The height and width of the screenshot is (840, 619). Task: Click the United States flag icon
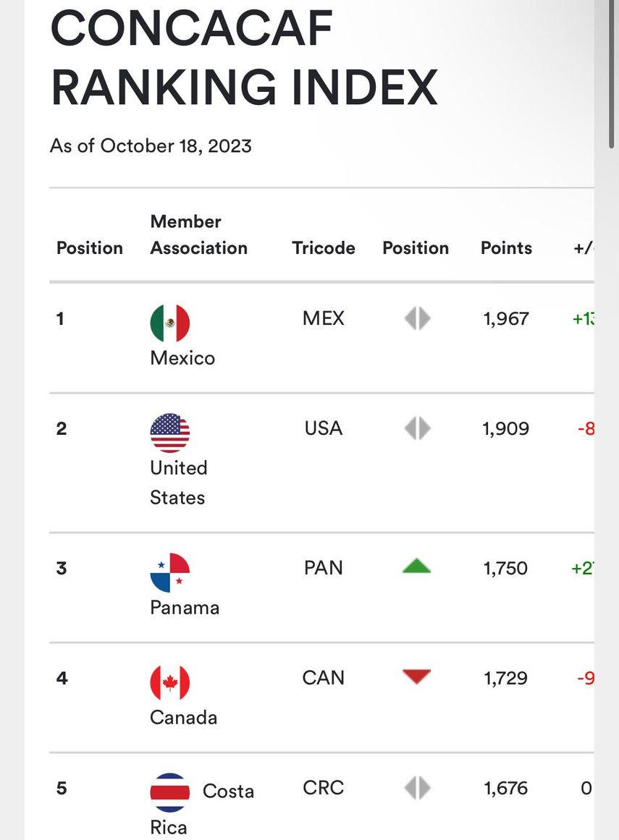click(169, 432)
